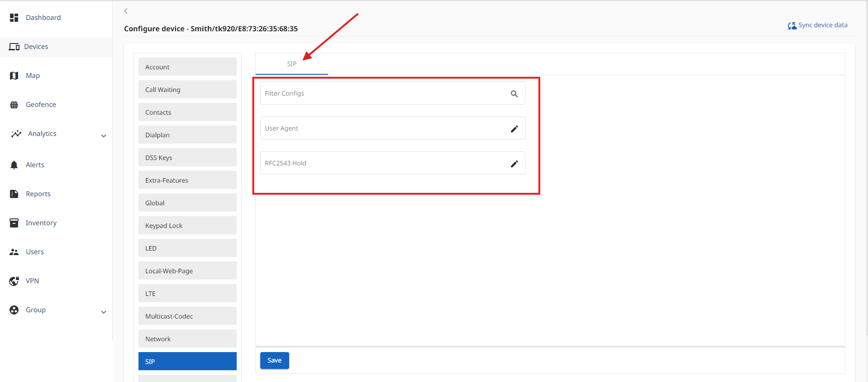Click the User Agent field
The height and width of the screenshot is (382, 868).
pyautogui.click(x=392, y=128)
